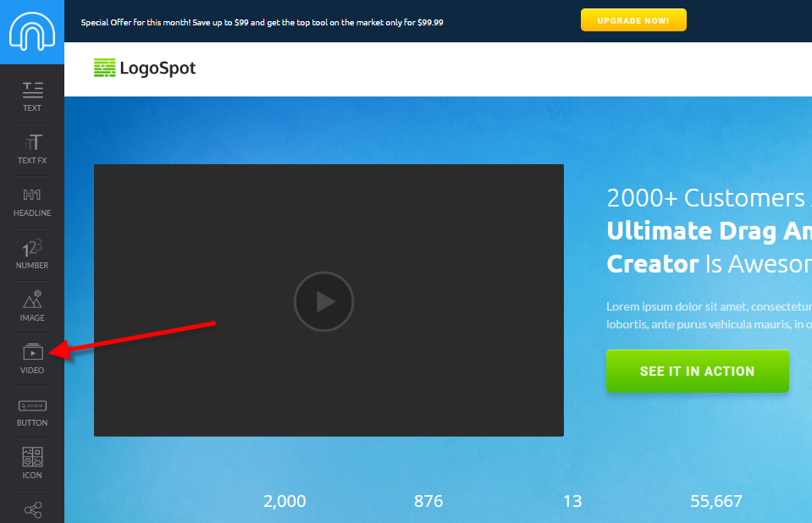Play the video placeholder
The width and height of the screenshot is (812, 523).
323,301
